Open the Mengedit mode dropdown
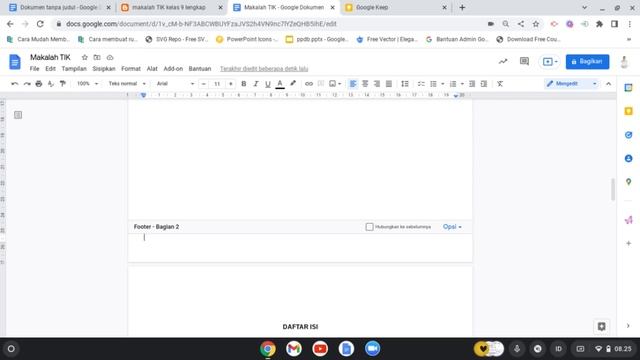Viewport: 640px width, 360px height. (x=571, y=84)
